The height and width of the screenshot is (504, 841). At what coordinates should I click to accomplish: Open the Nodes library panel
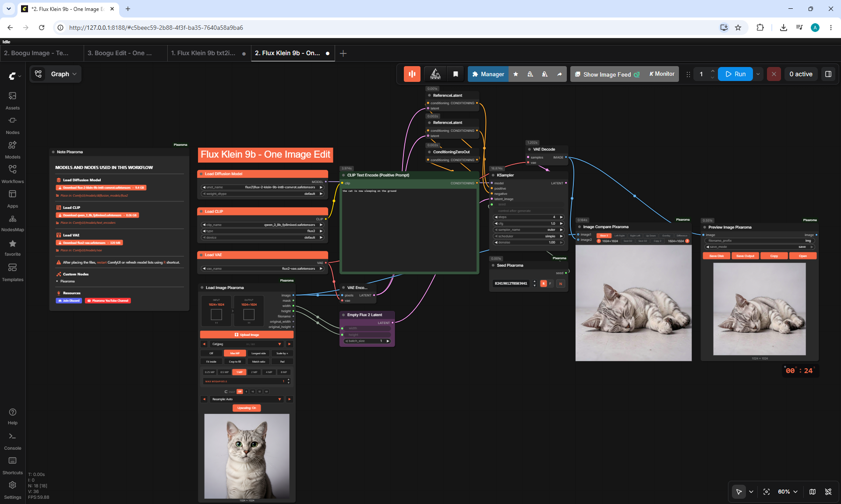pyautogui.click(x=13, y=125)
